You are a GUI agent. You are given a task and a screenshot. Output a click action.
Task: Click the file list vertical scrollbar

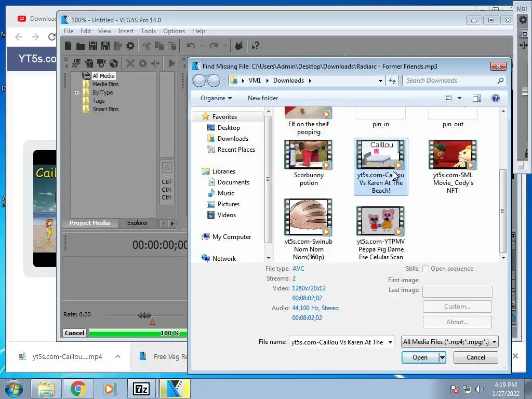[503, 211]
